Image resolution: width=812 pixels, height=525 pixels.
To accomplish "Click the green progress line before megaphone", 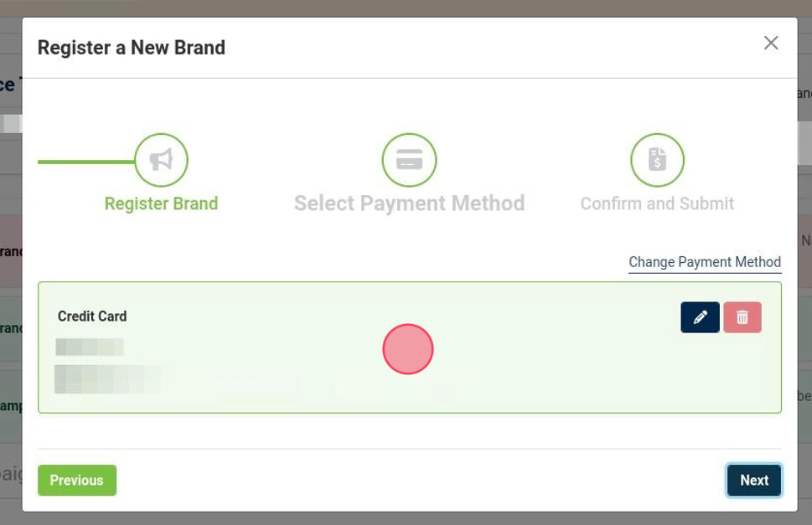I will pyautogui.click(x=85, y=162).
